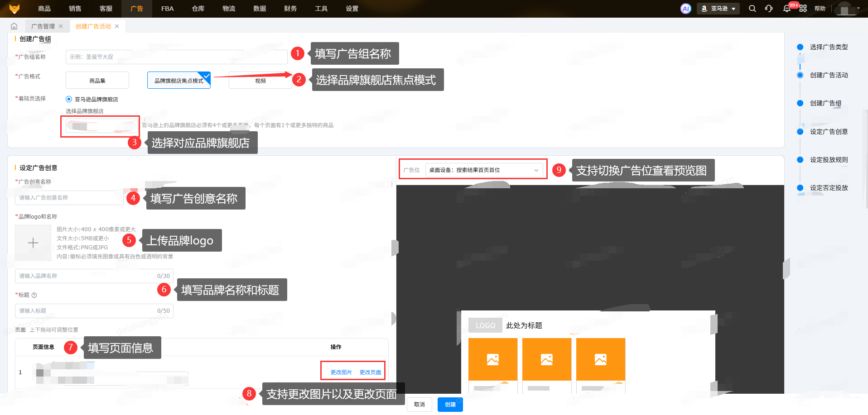
Task: Open the 数据 menu
Action: 260,9
